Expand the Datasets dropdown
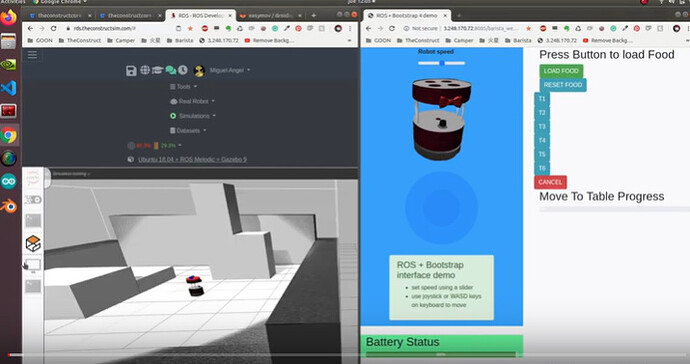Image resolution: width=690 pixels, height=364 pixels. [188, 130]
